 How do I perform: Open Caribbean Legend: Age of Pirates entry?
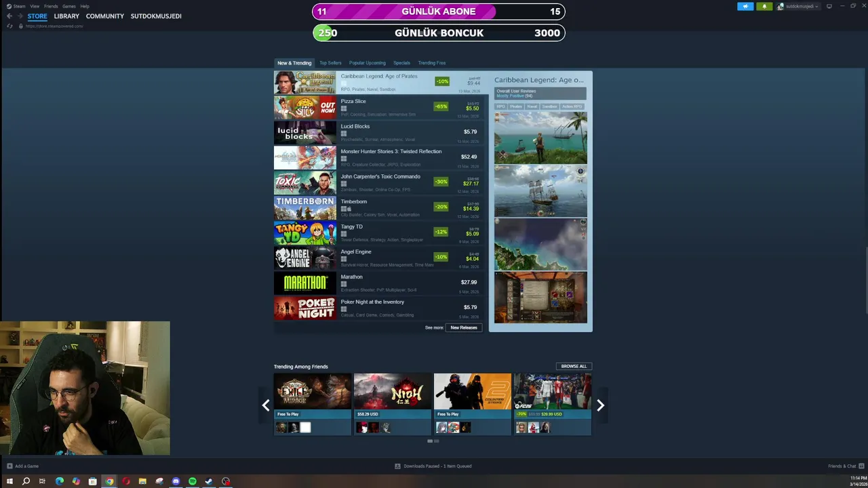point(380,82)
